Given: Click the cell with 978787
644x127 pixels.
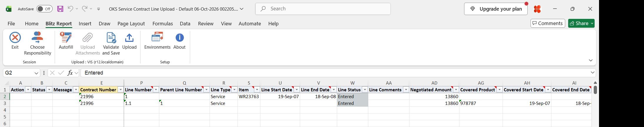Looking at the screenshot, I should pyautogui.click(x=481, y=103).
